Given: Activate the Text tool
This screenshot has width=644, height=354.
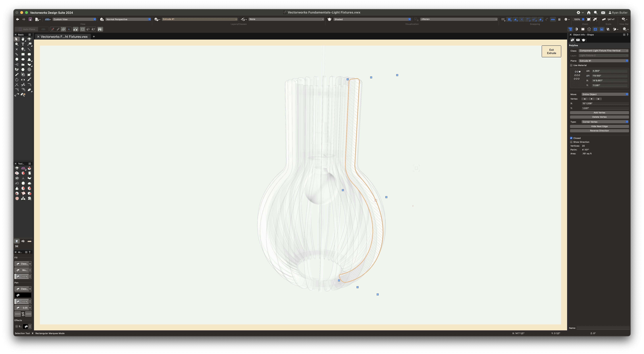Looking at the screenshot, I should pos(23,44).
